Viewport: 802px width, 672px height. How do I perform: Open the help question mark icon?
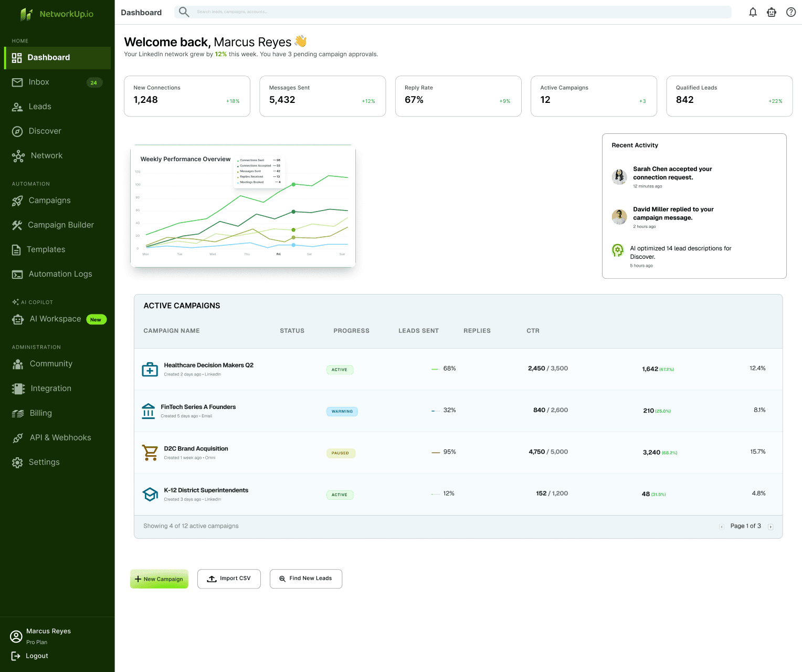(791, 12)
